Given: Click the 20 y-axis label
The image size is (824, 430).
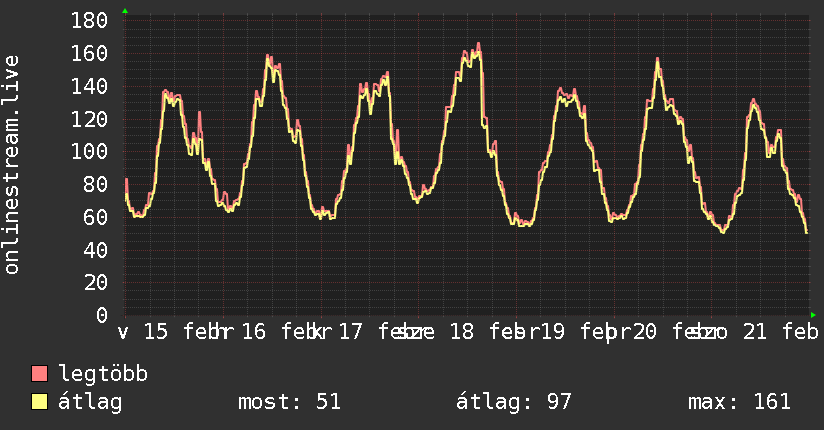Looking at the screenshot, I should click(x=96, y=283).
